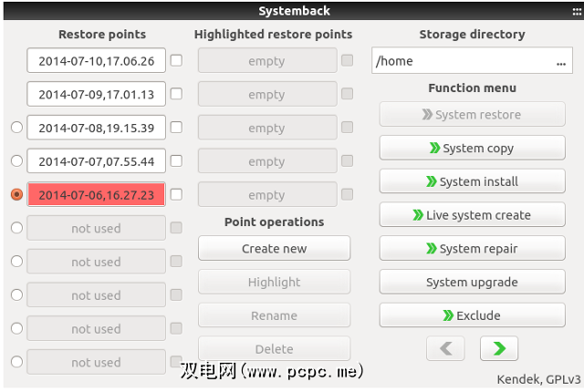Select the radio button for 2014-07-07,07.55.44
Viewport: 584px width, 392px height.
(x=16, y=161)
